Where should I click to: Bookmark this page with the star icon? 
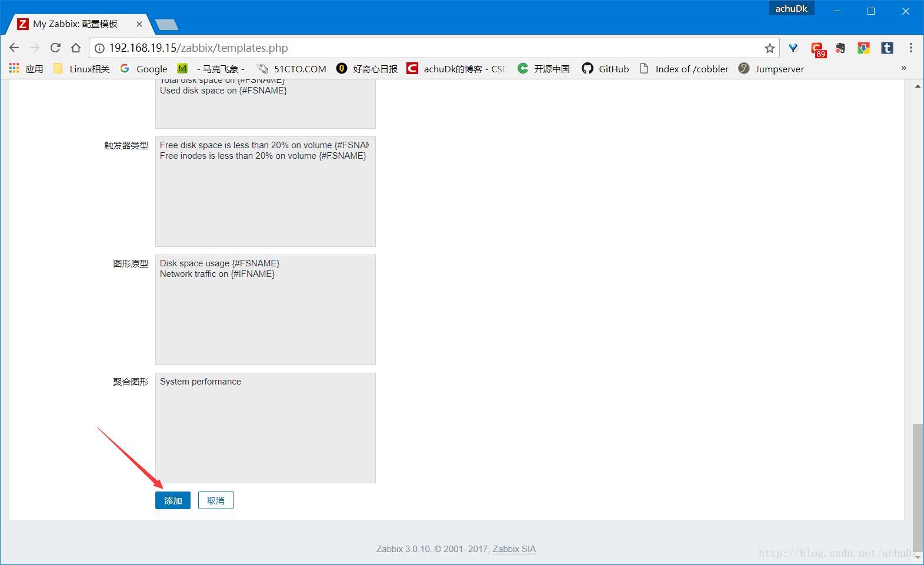click(769, 48)
